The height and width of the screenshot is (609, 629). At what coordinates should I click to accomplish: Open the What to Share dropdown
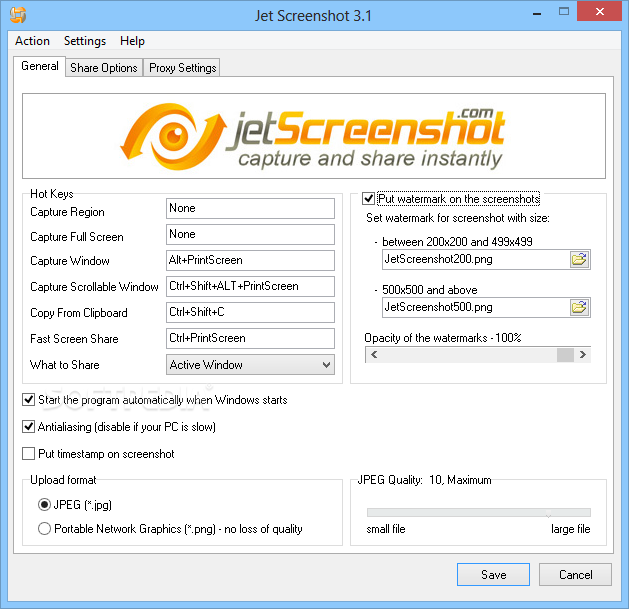pyautogui.click(x=250, y=365)
